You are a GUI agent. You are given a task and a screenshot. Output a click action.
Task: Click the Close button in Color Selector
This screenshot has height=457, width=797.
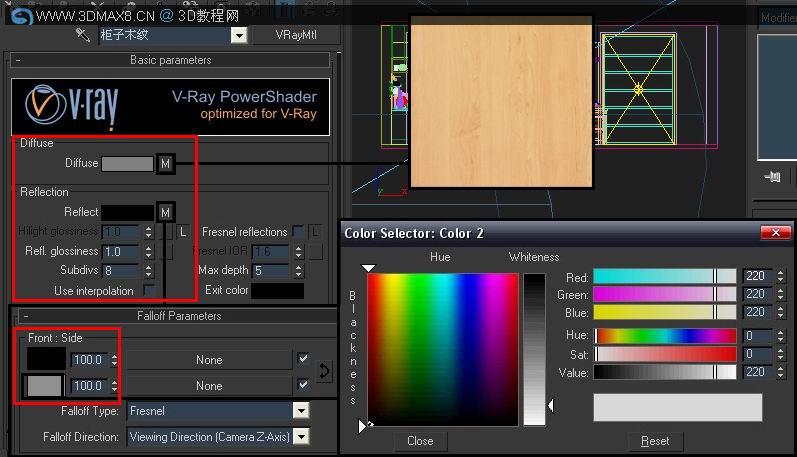[x=420, y=441]
